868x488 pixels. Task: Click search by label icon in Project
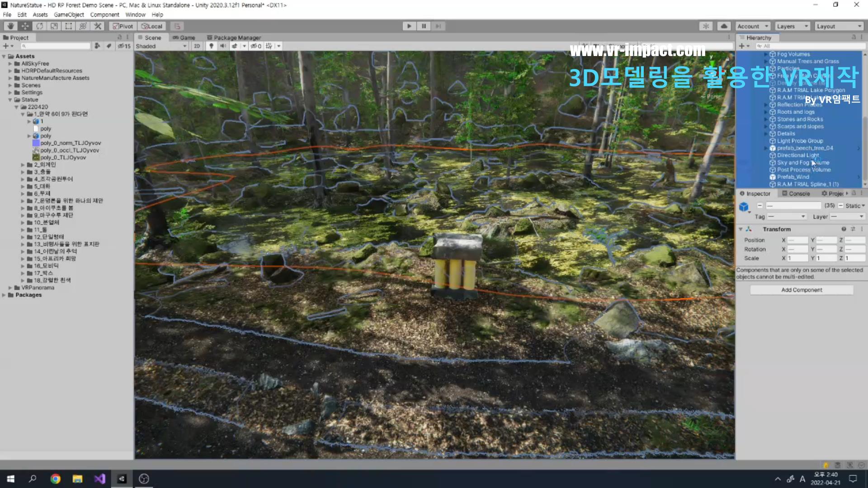[x=109, y=46]
